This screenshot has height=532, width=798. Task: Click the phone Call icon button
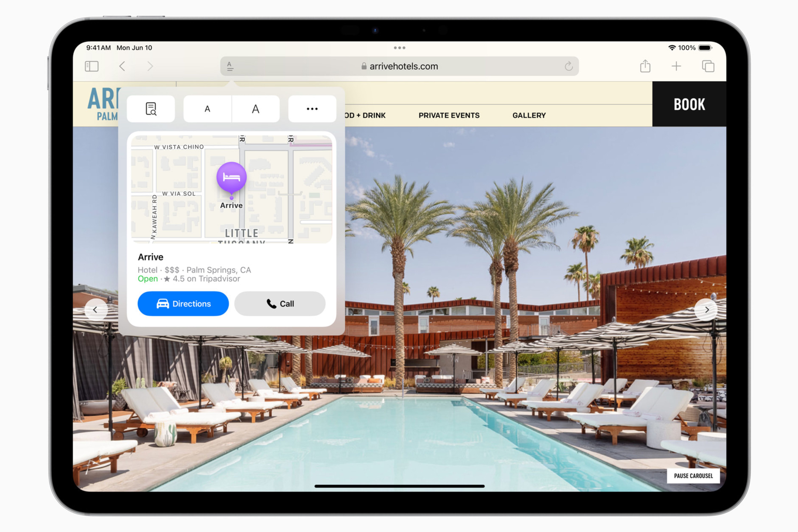click(x=280, y=303)
